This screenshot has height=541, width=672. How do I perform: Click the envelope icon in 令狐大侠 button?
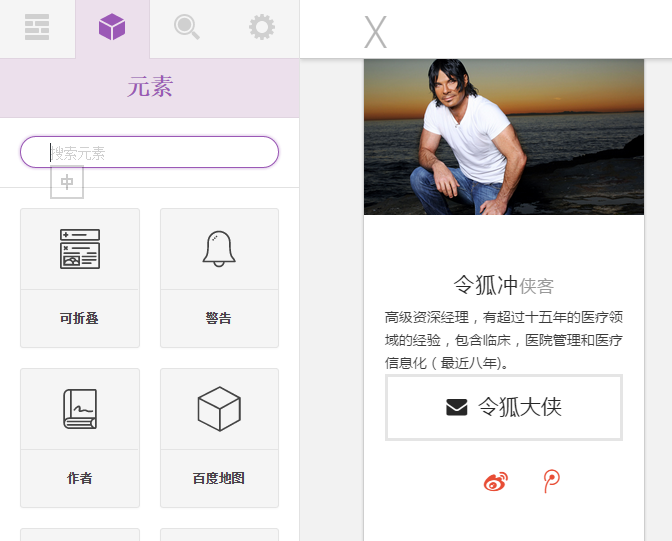click(x=457, y=407)
